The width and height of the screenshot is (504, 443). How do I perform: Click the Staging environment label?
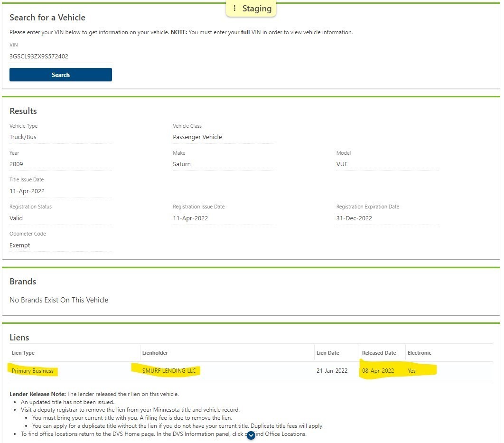[x=257, y=9]
